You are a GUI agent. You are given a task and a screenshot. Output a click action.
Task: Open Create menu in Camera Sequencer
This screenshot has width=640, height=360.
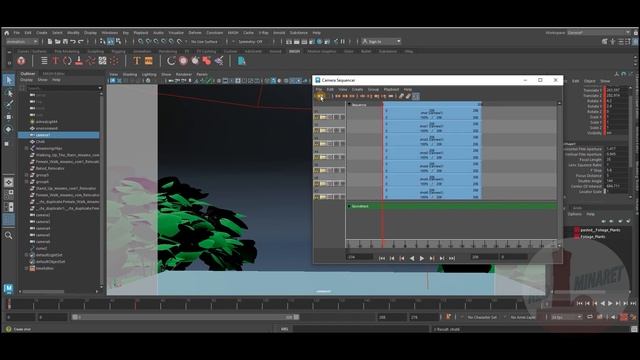357,89
